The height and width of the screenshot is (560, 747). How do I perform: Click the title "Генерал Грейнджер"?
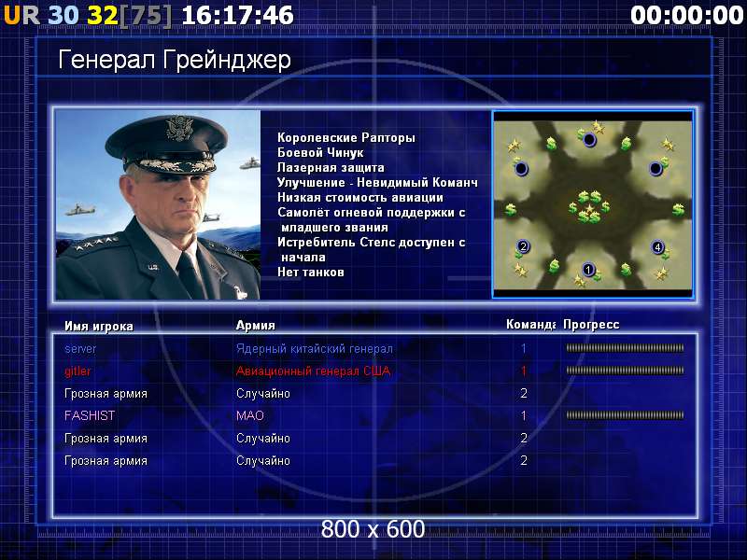coord(175,60)
